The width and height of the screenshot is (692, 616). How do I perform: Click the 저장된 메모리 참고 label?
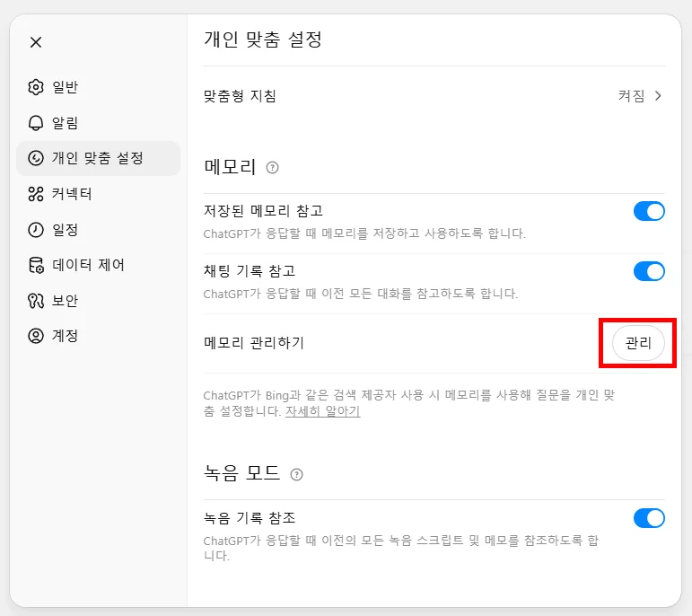[x=263, y=211]
